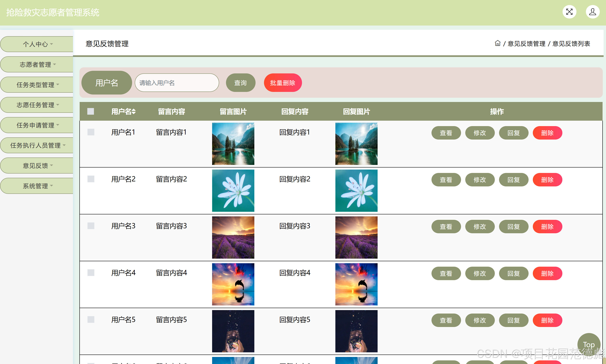Screen dimensions: 606x364
Task: Click the 查看 button for 用户名1
Action: coord(446,133)
